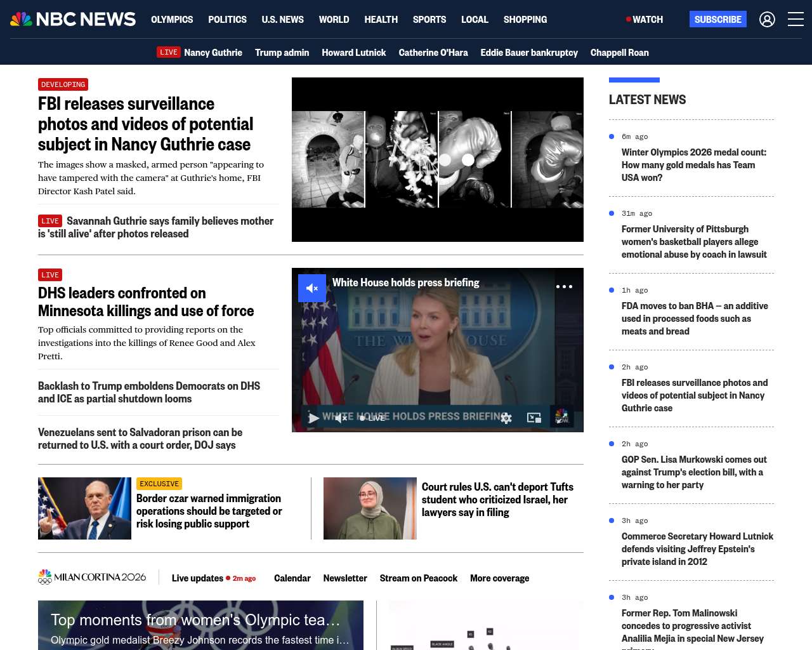Enable picture-in-picture mode for video
812x650 pixels.
click(x=534, y=418)
